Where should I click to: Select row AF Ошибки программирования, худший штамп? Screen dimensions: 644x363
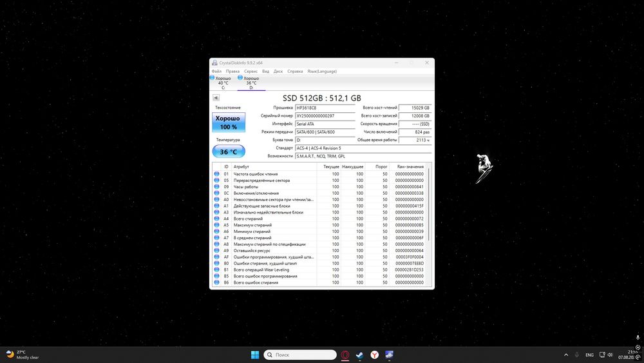tap(320, 257)
